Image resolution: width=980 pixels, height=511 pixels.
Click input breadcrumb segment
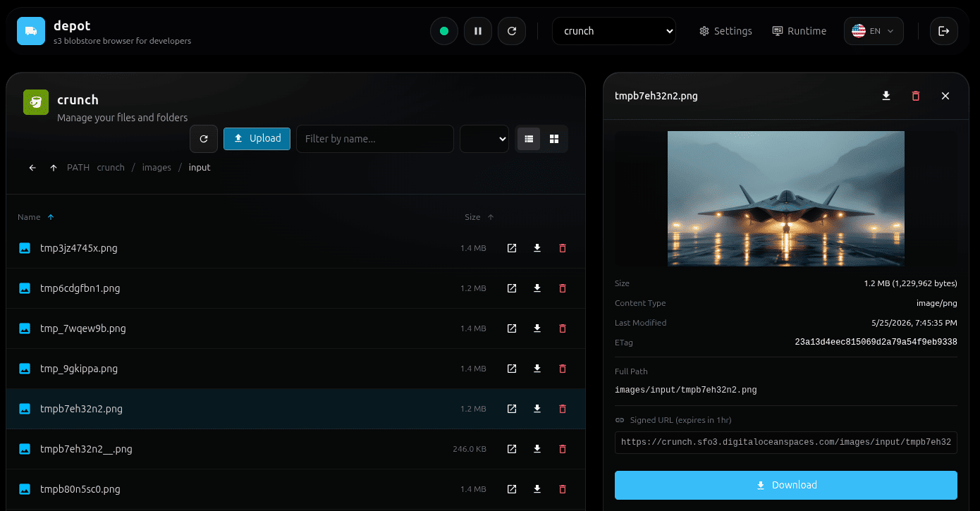coord(200,168)
